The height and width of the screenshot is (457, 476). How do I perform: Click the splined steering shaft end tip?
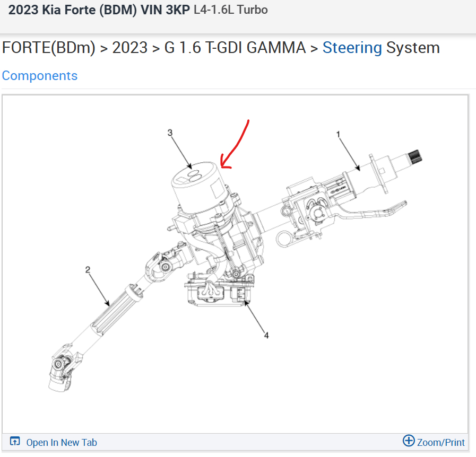[415, 156]
